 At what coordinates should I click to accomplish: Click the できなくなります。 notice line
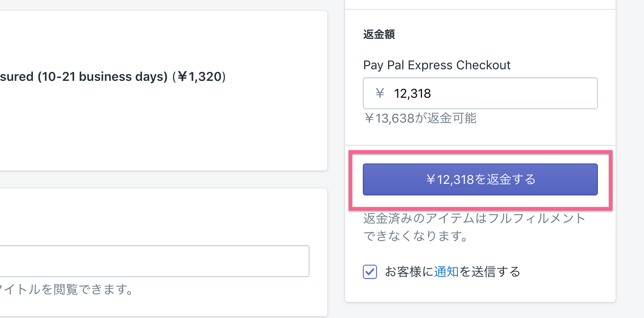point(416,236)
